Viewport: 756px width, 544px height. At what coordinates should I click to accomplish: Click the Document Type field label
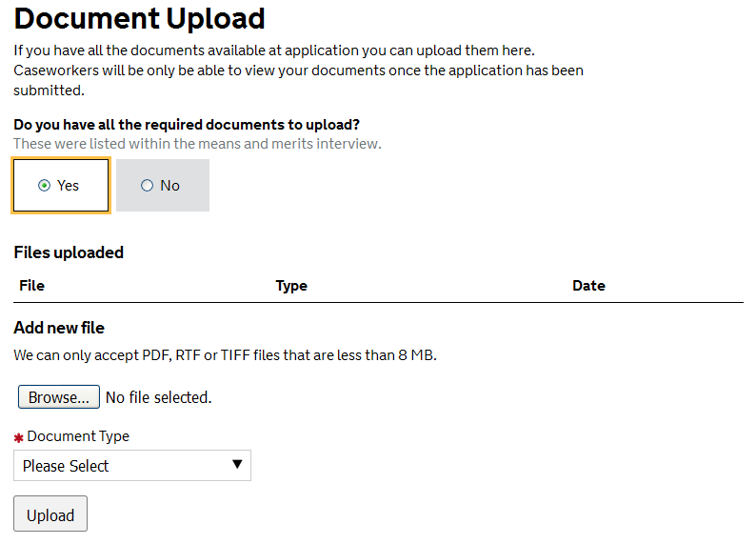coord(78,436)
